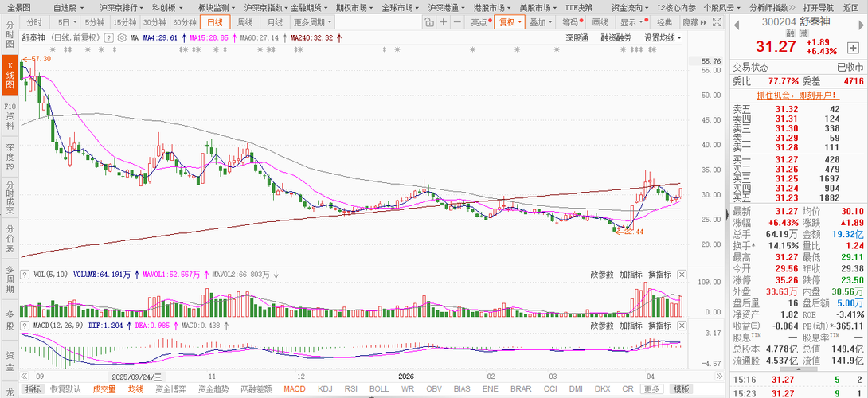Click the 买一 31.27 bid price row
Viewport: 868px width, 398px height.
797,159
